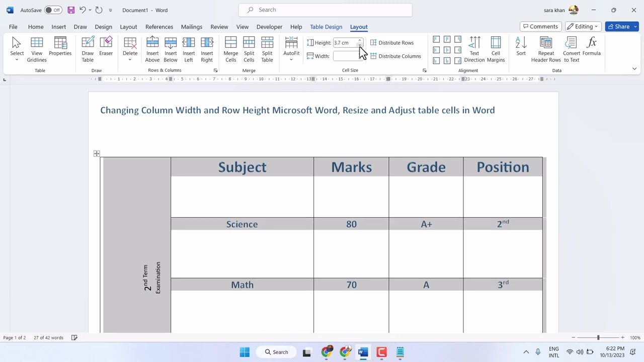The width and height of the screenshot is (644, 362).
Task: Align cell text bottom right
Action: (x=457, y=61)
